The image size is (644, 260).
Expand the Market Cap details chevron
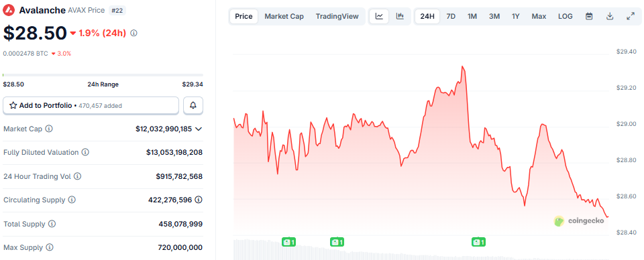[x=199, y=129]
